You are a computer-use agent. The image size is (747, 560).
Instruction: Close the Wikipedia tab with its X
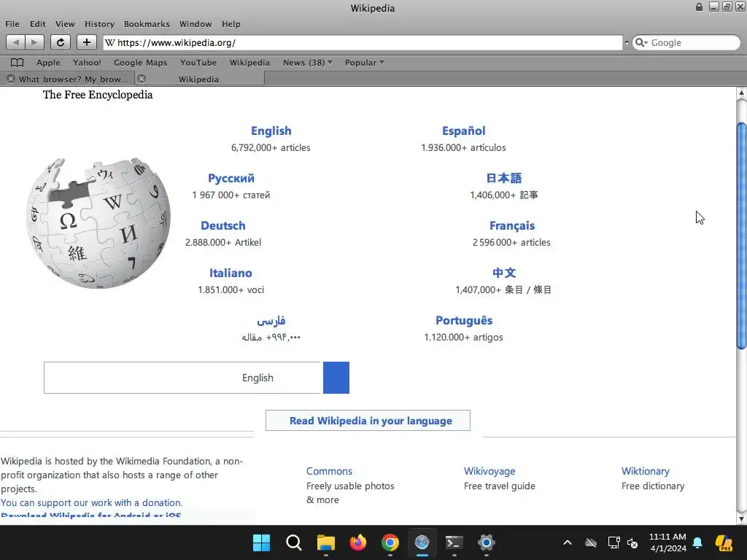click(x=142, y=79)
